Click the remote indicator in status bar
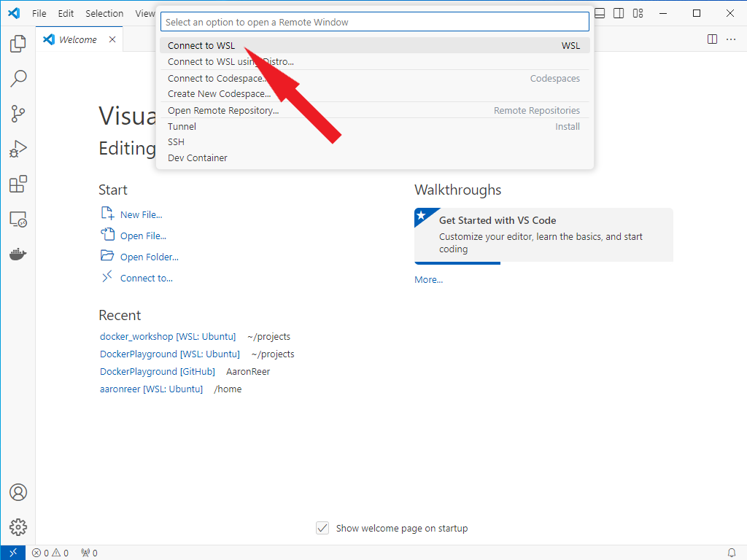This screenshot has height=560, width=747. tap(12, 552)
